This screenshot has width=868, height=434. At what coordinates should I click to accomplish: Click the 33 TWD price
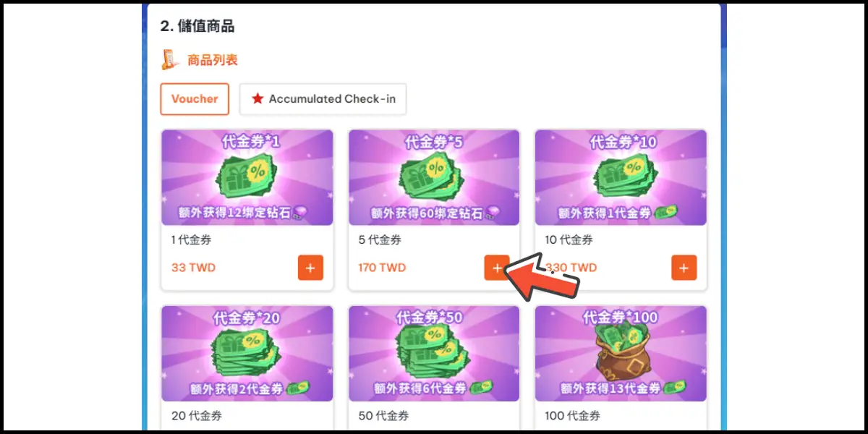(x=193, y=268)
